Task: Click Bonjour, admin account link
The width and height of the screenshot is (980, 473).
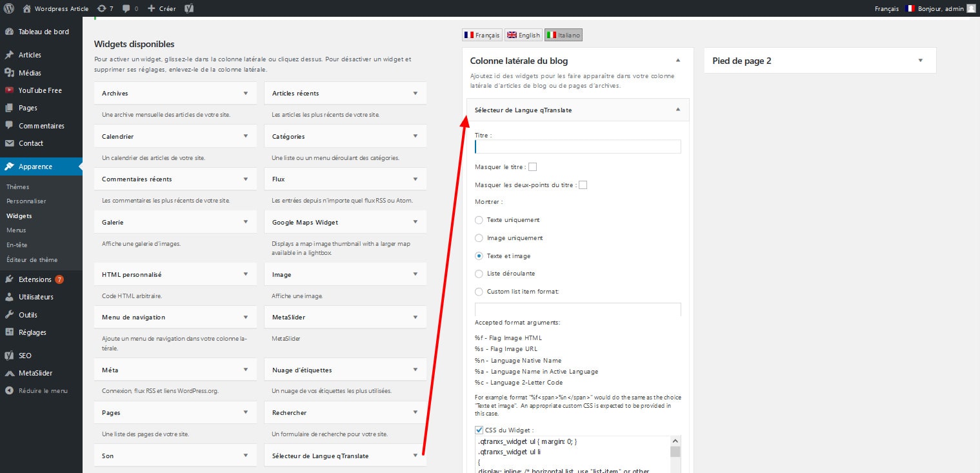Action: coord(941,8)
